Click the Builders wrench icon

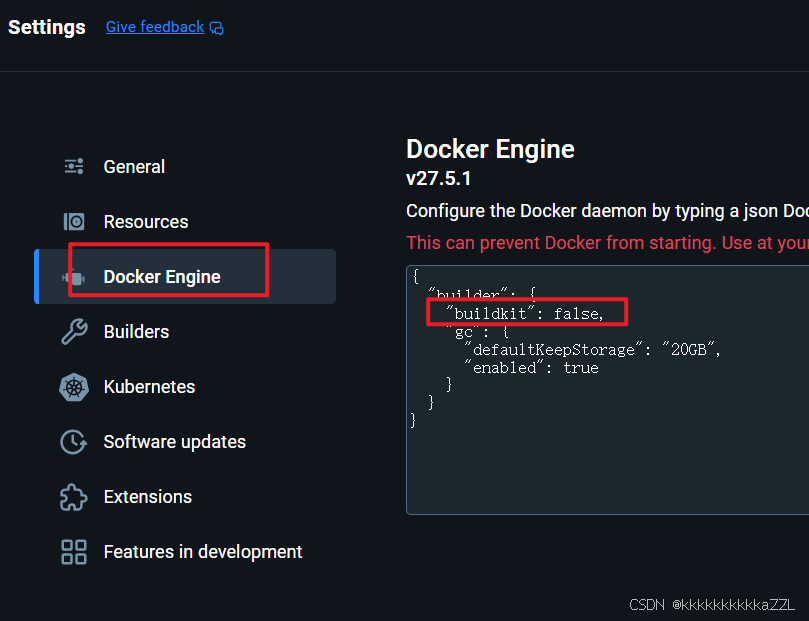(74, 332)
